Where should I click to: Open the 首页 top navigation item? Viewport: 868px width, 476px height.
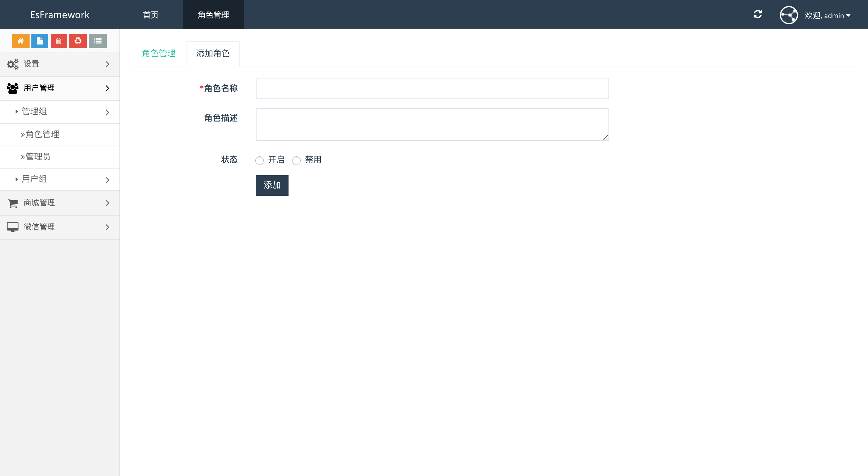click(150, 15)
